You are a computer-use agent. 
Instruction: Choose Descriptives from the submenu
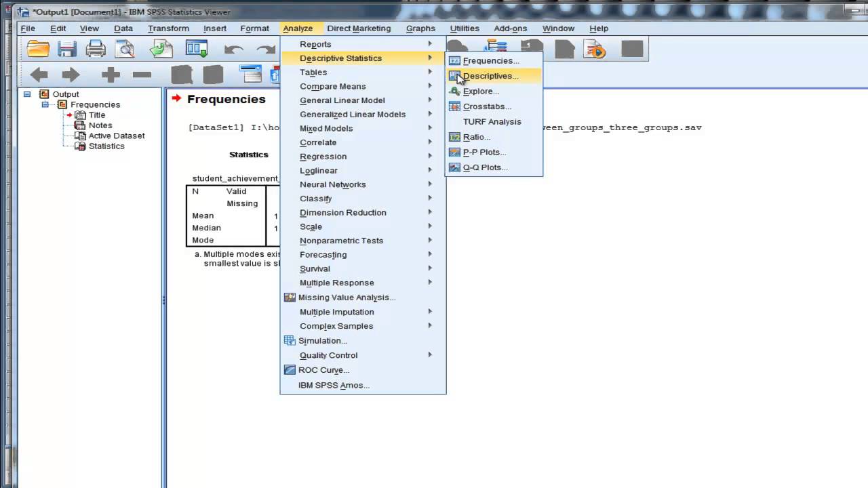494,76
